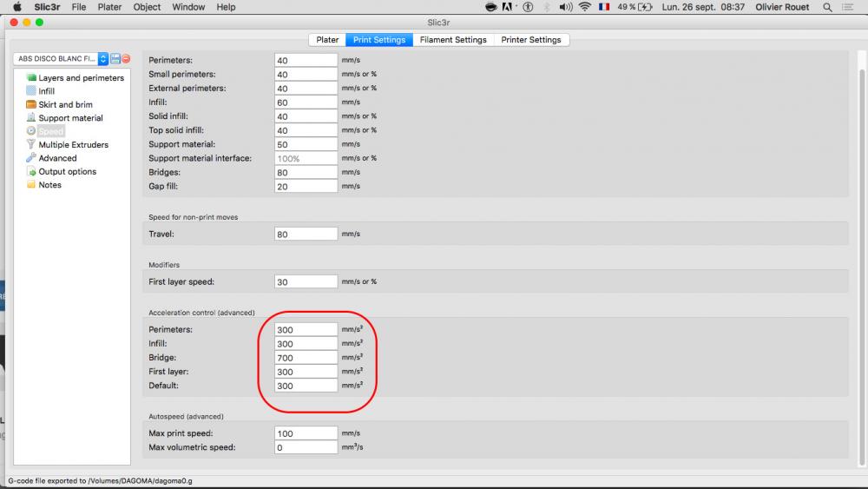
Task: Go to Support material settings
Action: 70,118
